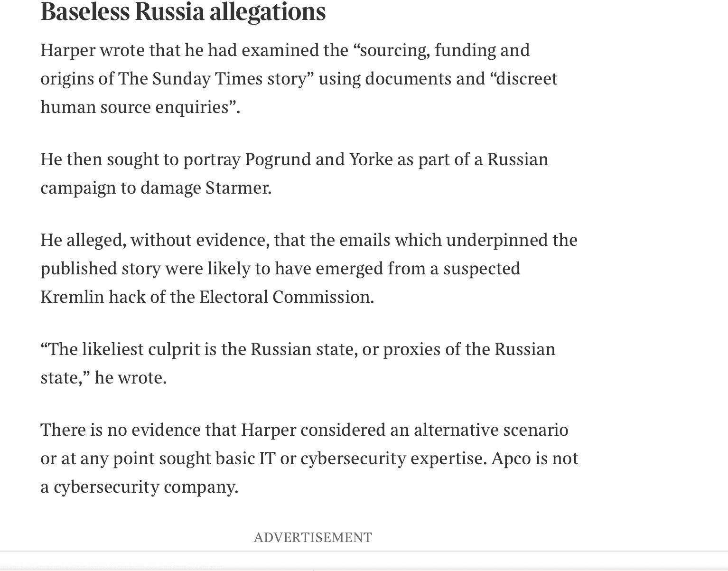
Task: Click the text "campaign to damage Starmer"
Action: tap(155, 187)
